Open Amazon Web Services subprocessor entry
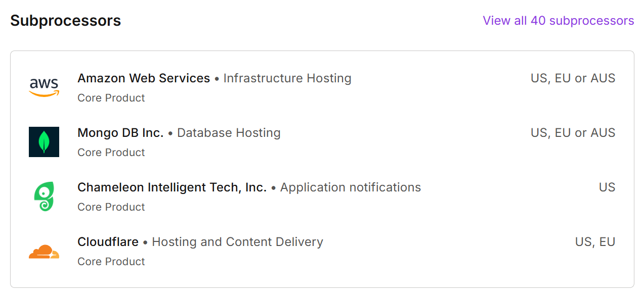 click(x=144, y=78)
